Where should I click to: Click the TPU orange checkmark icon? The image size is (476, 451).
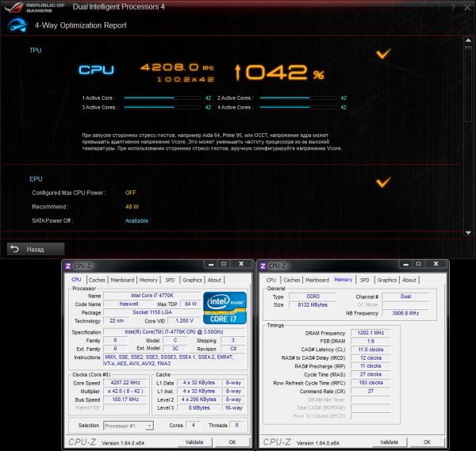[383, 53]
